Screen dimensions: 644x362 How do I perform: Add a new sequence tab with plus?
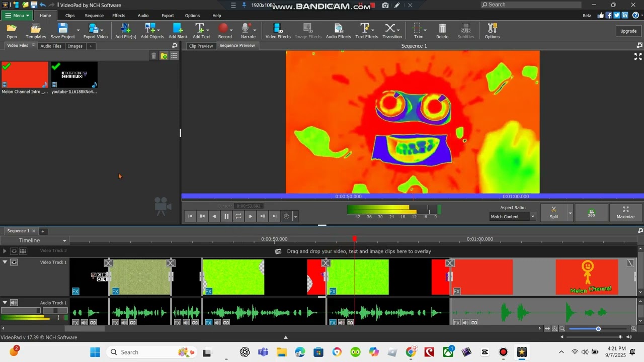(x=43, y=231)
